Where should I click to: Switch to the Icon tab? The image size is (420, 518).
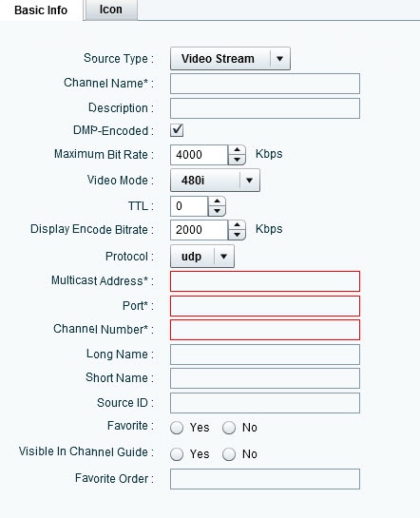click(x=111, y=10)
